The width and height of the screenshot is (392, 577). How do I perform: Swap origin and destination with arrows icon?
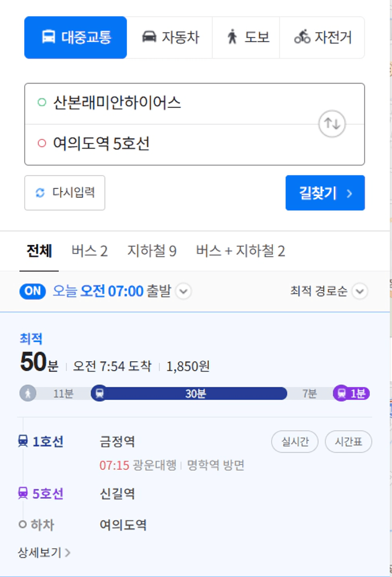[332, 124]
